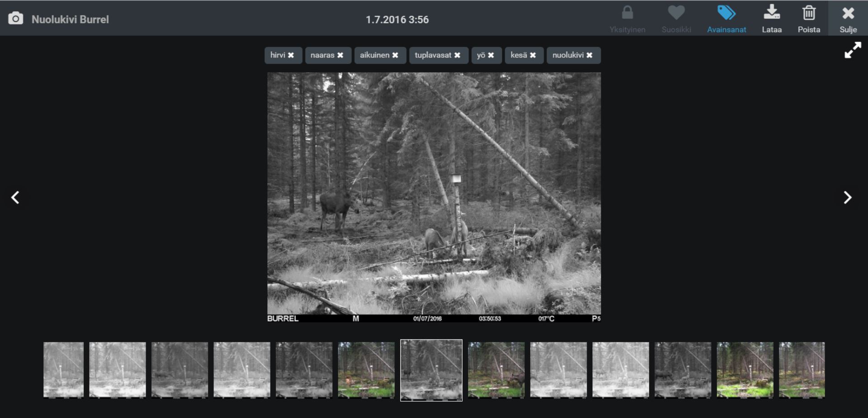Remove the hirvi tag
Screen dimensions: 868x418
[291, 55]
